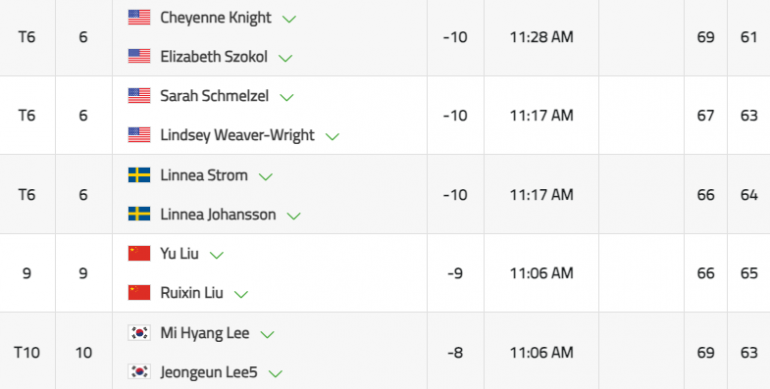Viewport: 770px width, 389px height.
Task: Open Mi Hyang Lee player name
Action: pyautogui.click(x=204, y=333)
